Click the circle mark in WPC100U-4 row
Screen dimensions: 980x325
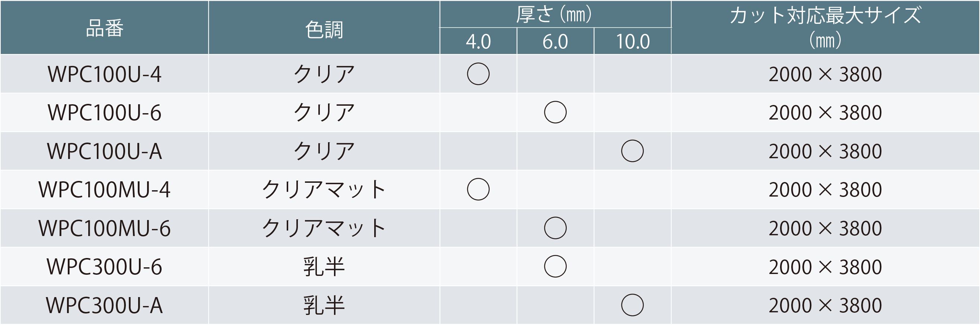[x=478, y=74]
